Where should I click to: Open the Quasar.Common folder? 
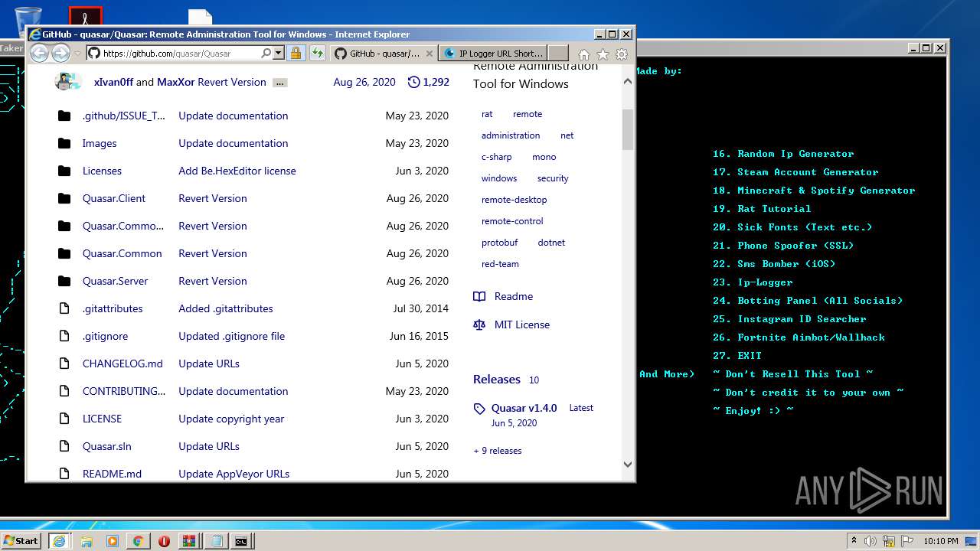pos(122,253)
